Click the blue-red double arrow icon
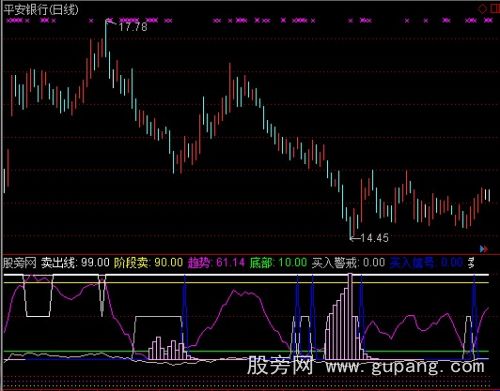Image resolution: width=500 pixels, height=391 pixels. pos(484,249)
